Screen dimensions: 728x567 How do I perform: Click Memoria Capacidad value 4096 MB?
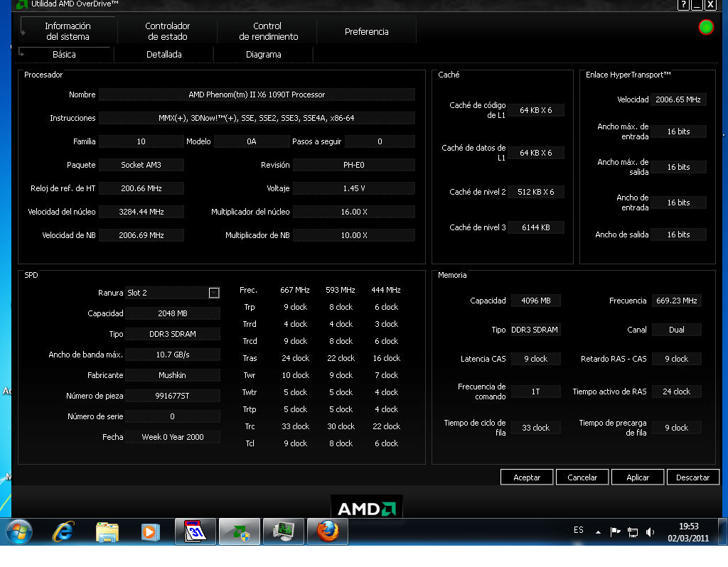pyautogui.click(x=536, y=301)
